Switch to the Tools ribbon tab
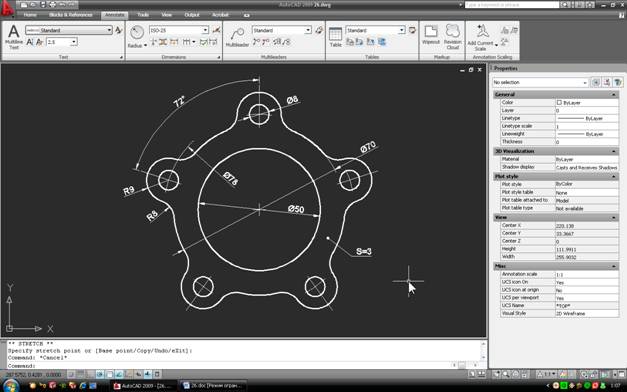 coord(143,15)
